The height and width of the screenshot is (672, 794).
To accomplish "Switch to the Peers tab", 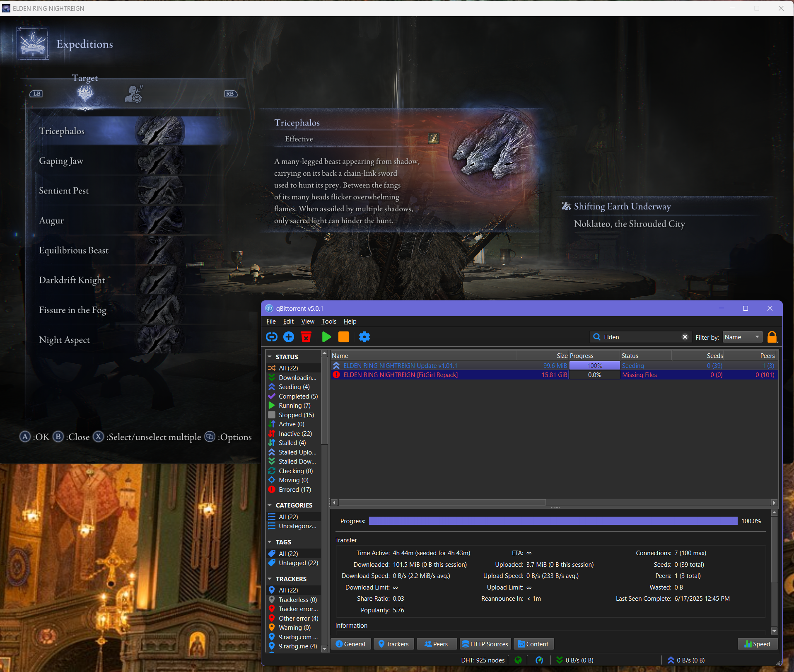I will click(x=437, y=644).
